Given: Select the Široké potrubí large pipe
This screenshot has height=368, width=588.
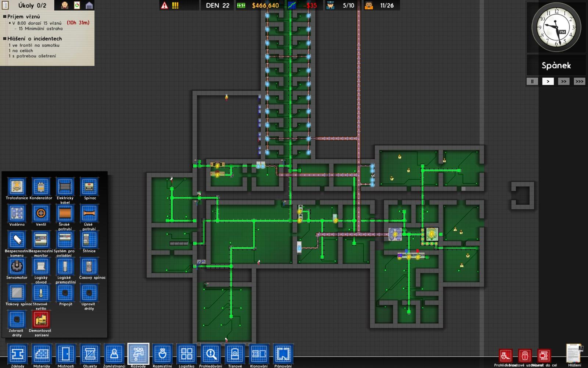Looking at the screenshot, I should pos(65,213).
